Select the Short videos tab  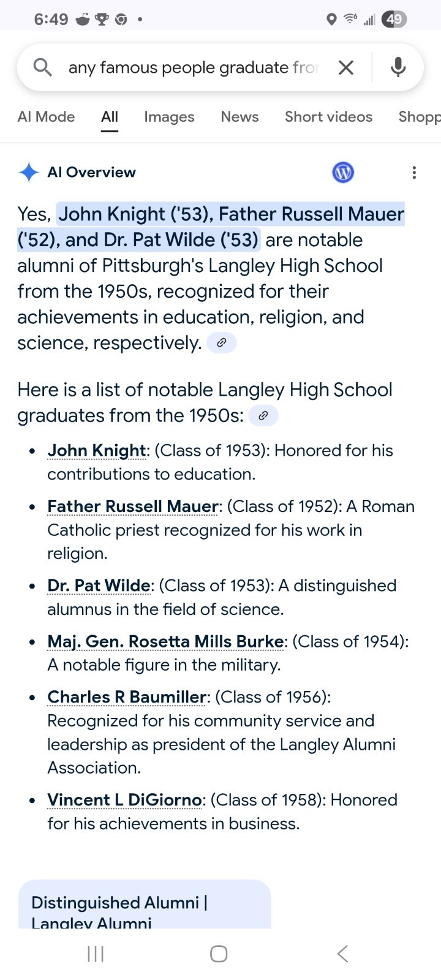coord(328,117)
